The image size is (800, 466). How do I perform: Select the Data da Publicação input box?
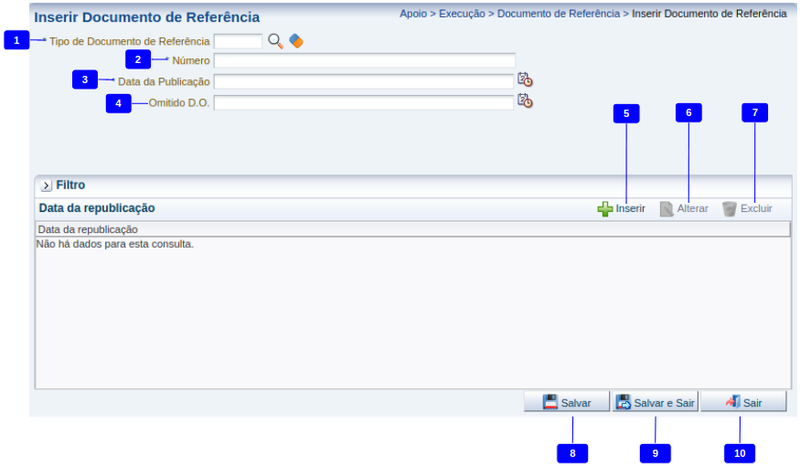coord(363,81)
